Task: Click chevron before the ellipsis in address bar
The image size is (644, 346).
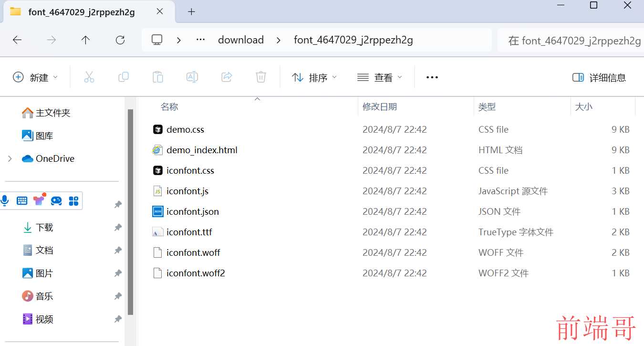Action: 179,40
